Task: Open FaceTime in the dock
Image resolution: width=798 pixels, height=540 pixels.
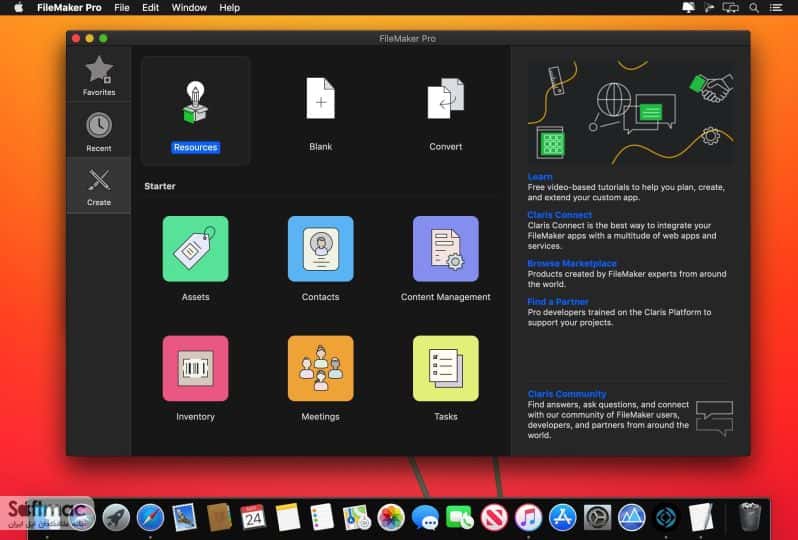Action: 460,518
